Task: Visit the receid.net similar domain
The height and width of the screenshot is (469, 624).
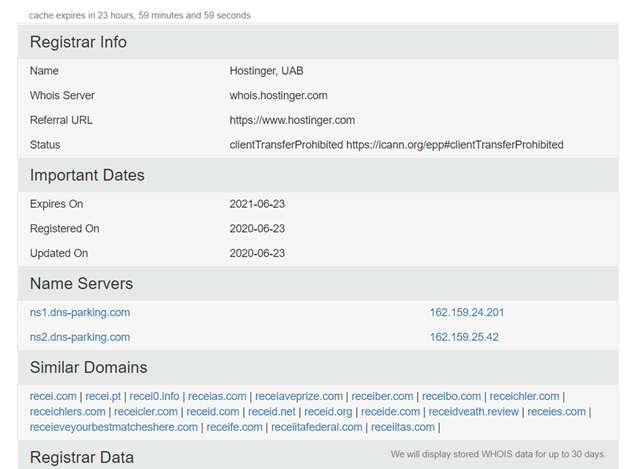Action: [x=272, y=411]
